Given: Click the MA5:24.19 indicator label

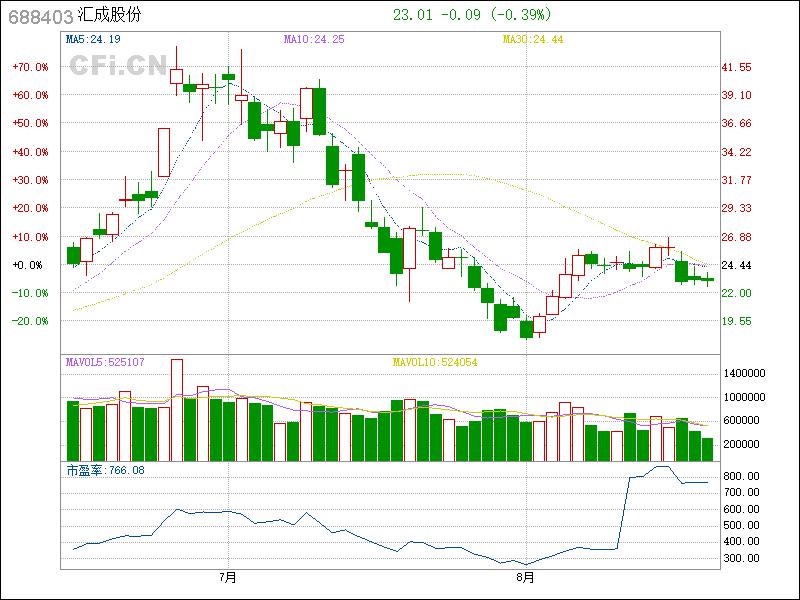Looking at the screenshot, I should point(93,39).
